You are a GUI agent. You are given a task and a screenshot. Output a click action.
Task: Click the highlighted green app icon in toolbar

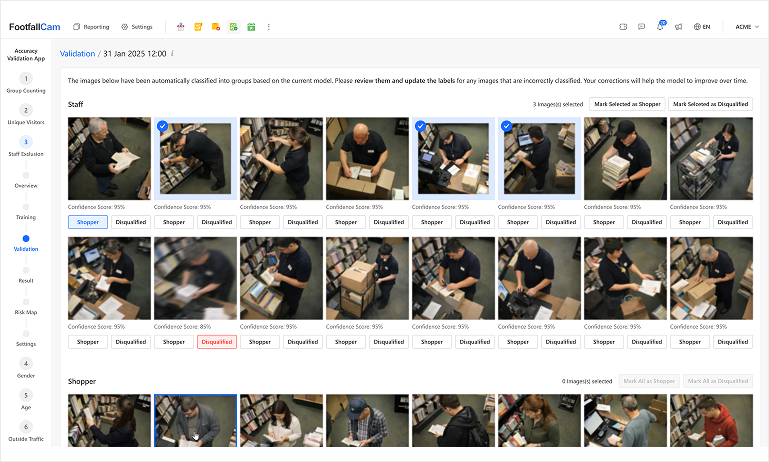[x=233, y=27]
